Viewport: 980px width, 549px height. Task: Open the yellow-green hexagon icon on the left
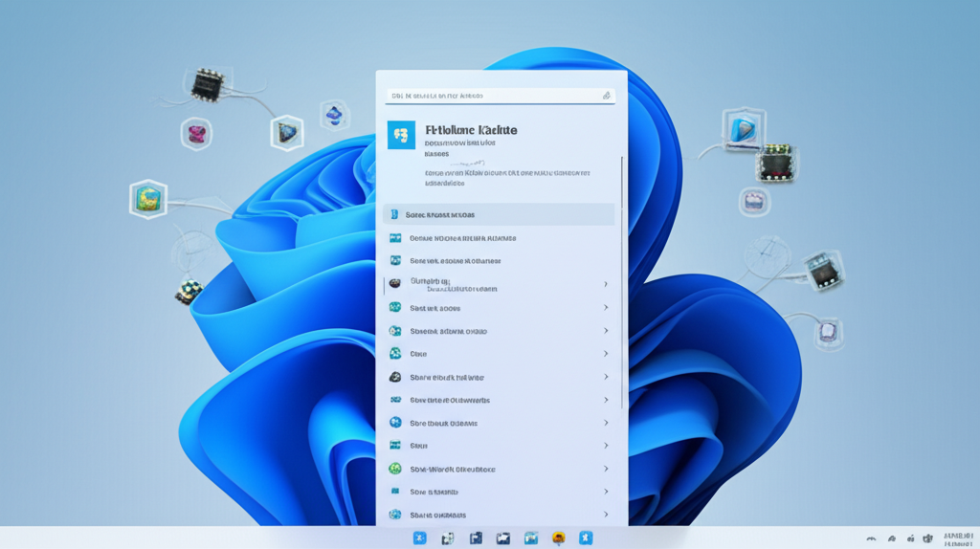tap(148, 199)
